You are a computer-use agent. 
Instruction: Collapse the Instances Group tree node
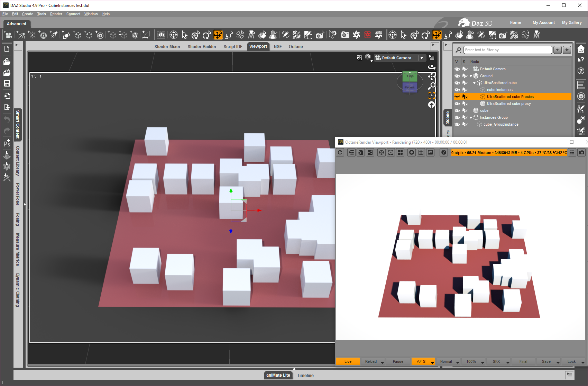[471, 118]
